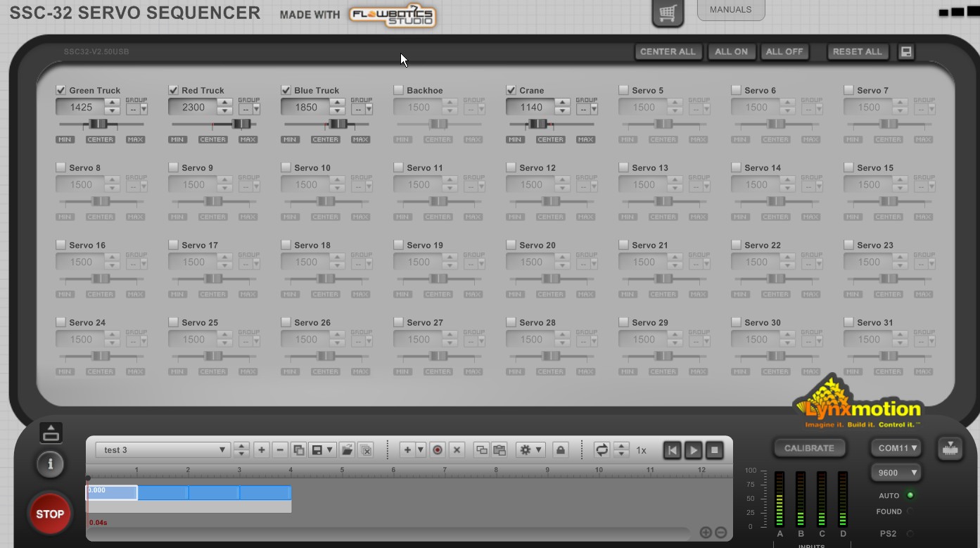Click the connection plug icon beside COM11
Viewport: 980px width, 548px height.
(950, 448)
